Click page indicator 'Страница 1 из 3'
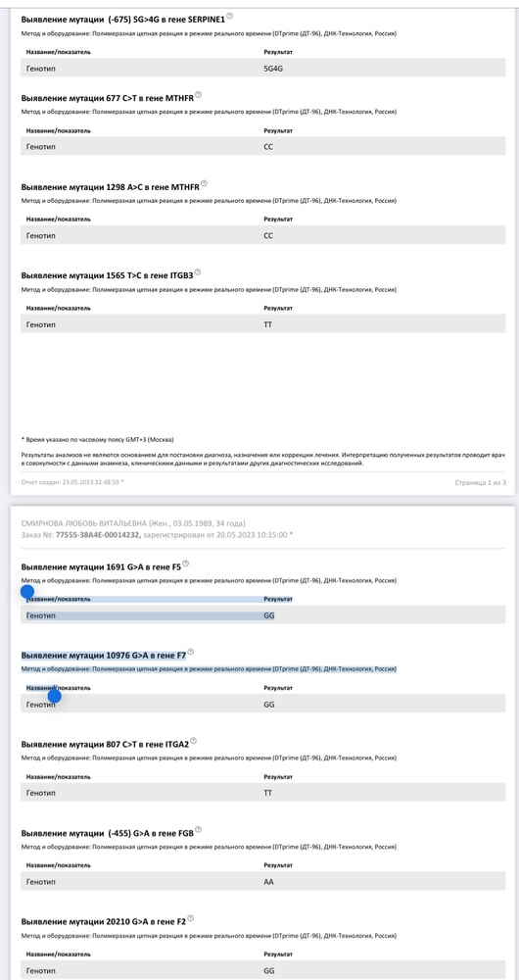This screenshot has height=980, width=519. pos(481,482)
